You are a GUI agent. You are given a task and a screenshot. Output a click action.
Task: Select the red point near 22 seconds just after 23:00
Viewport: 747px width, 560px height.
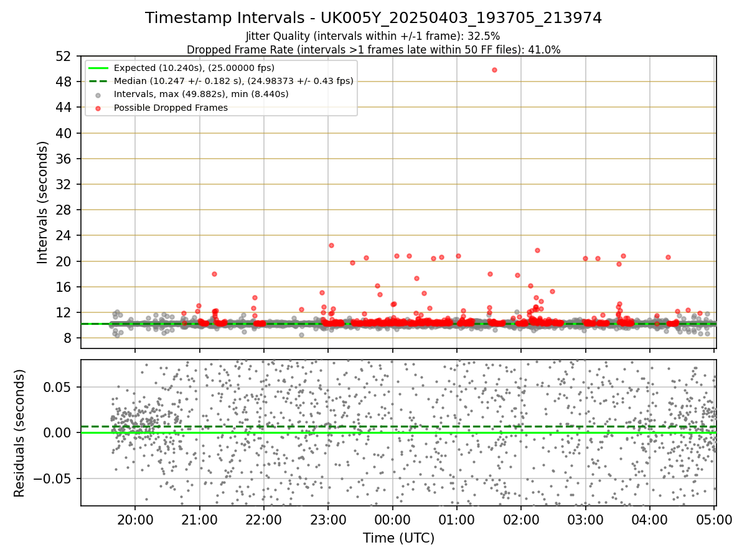[x=331, y=245]
